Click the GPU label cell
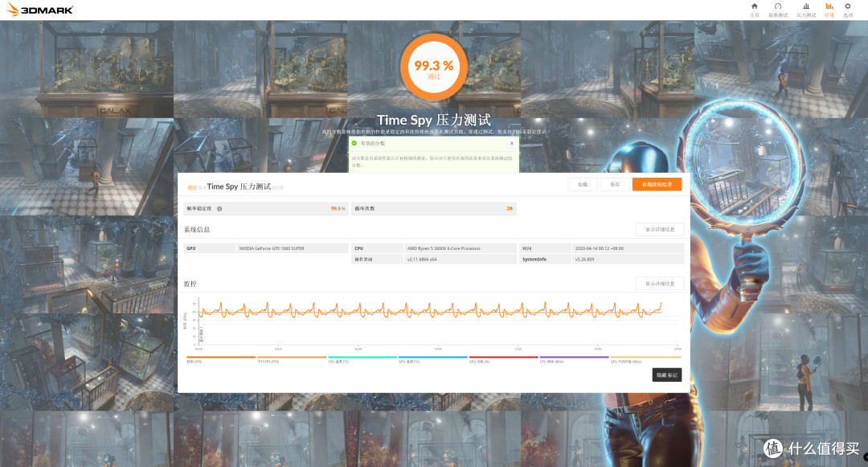868x467 pixels. point(209,248)
